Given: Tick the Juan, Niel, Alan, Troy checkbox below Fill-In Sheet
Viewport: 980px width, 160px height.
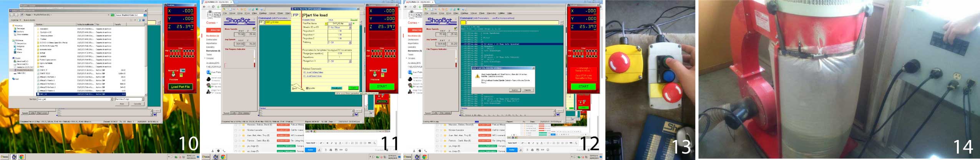Looking at the screenshot, I should [236, 135].
